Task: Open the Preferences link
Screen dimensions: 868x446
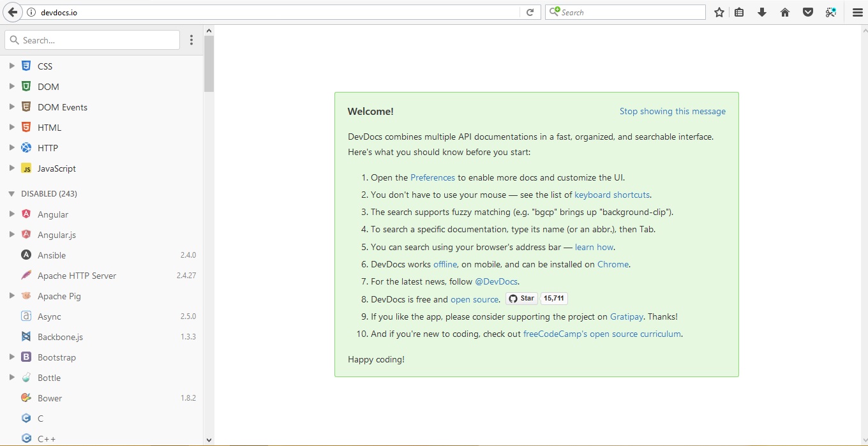Action: pos(433,177)
